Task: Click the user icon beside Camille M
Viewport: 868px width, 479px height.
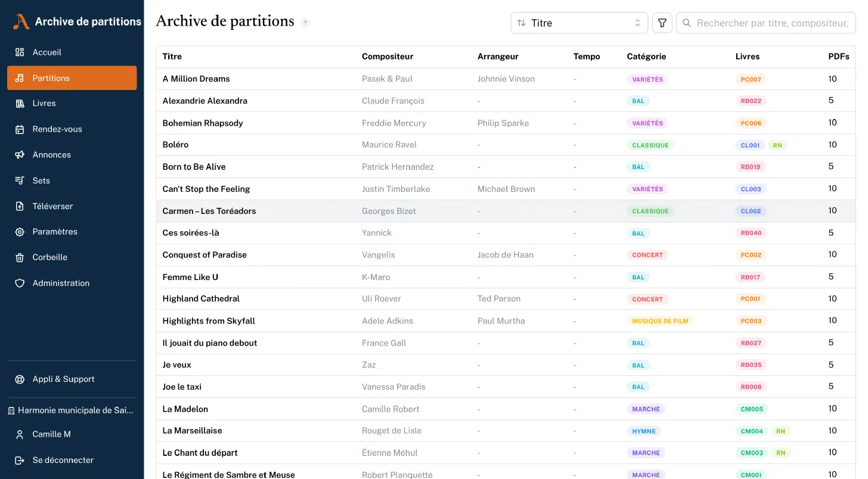Action: pyautogui.click(x=20, y=434)
